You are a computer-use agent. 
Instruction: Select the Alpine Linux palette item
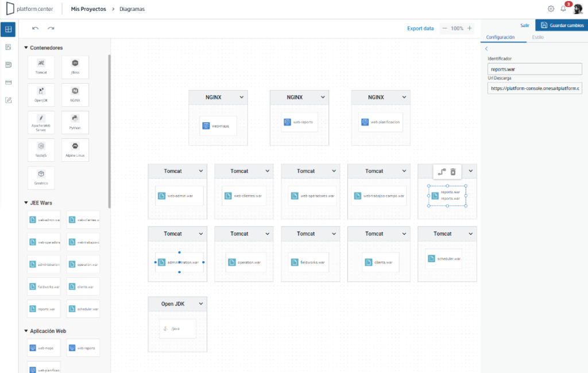pyautogui.click(x=75, y=150)
